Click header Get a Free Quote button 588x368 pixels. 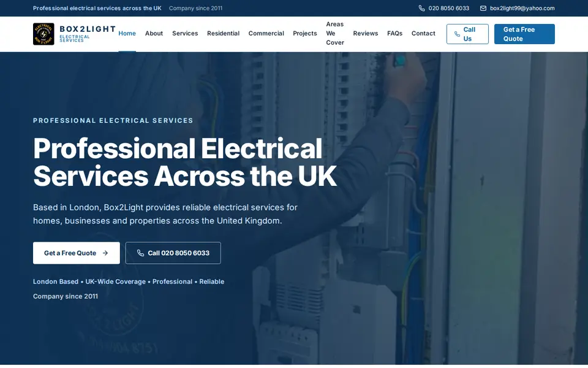click(x=524, y=34)
